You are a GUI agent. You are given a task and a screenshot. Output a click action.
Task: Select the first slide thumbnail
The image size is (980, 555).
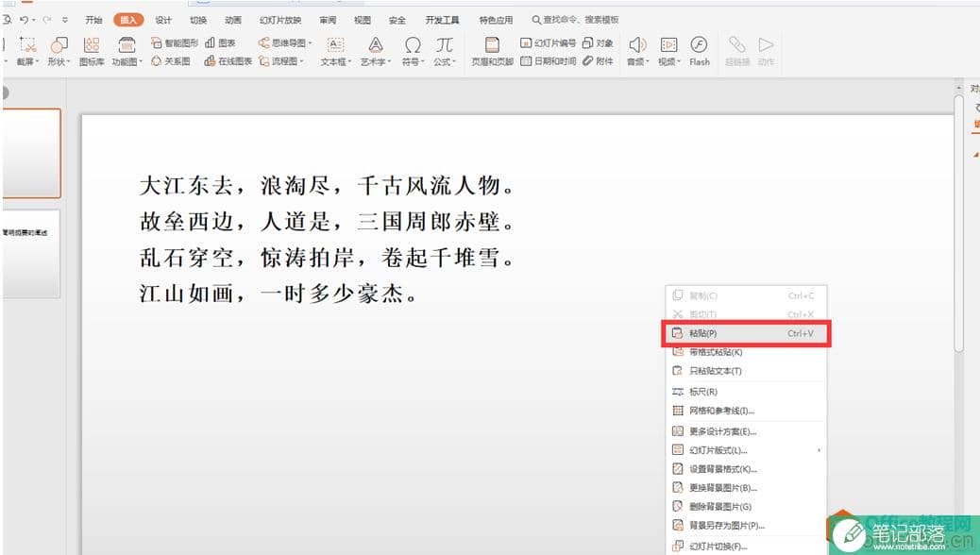coord(31,153)
